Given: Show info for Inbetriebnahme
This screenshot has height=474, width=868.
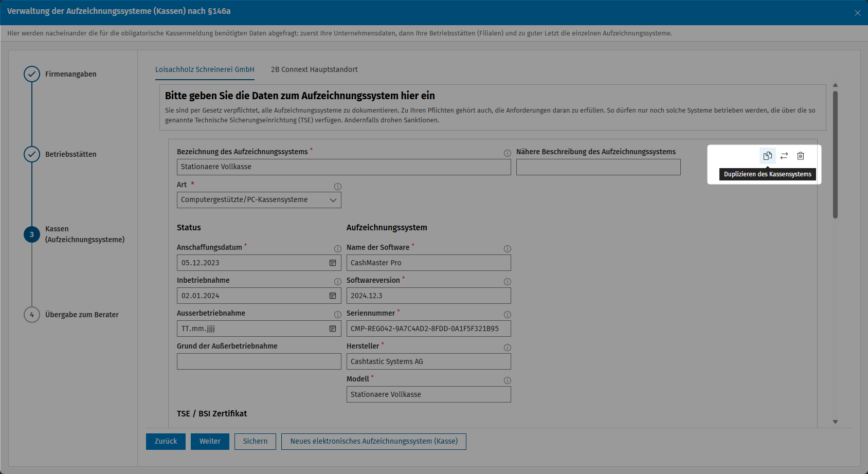Looking at the screenshot, I should pyautogui.click(x=337, y=282).
